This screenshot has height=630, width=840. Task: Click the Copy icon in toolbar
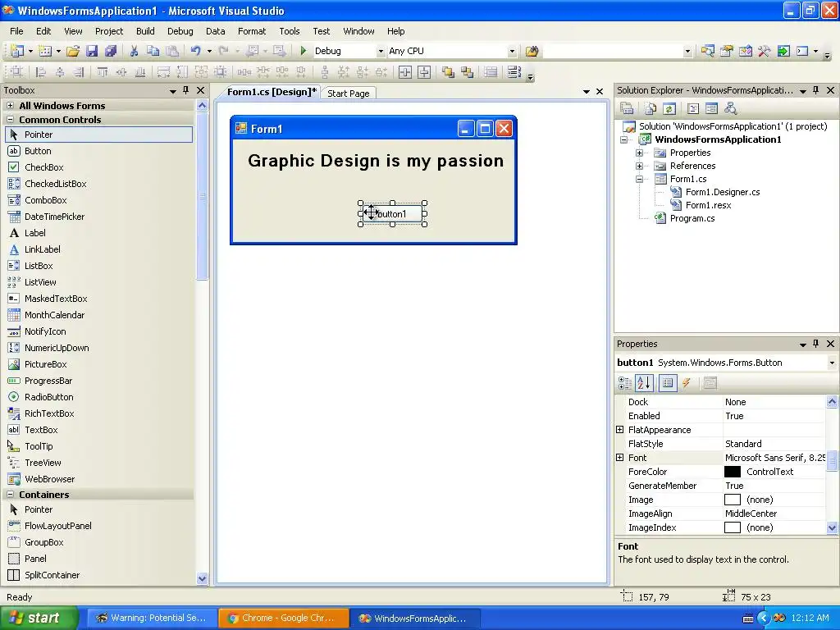153,51
